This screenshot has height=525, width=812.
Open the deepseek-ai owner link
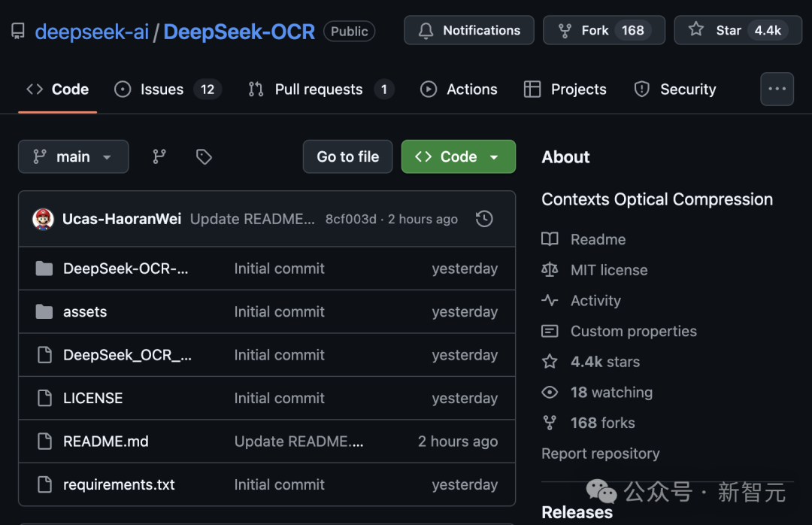tap(92, 32)
